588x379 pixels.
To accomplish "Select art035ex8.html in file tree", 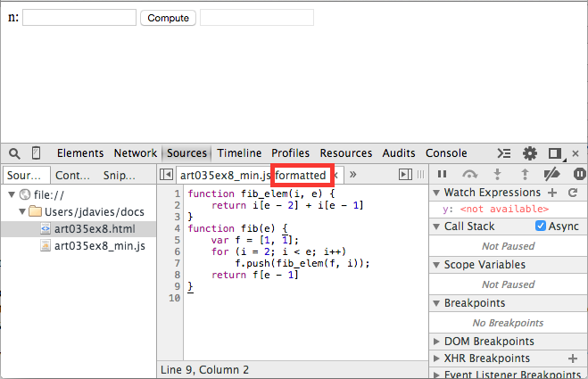I will coord(79,228).
